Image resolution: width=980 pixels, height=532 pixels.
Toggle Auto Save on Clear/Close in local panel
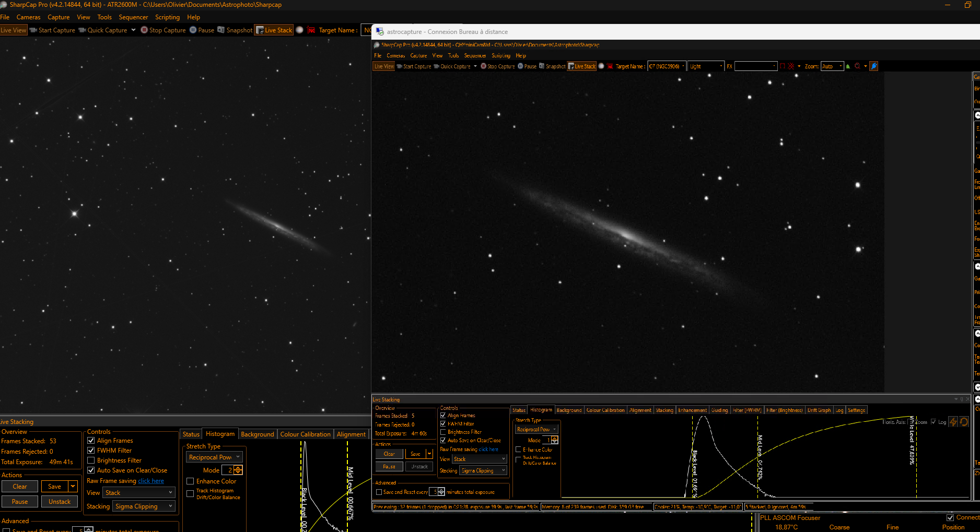91,470
